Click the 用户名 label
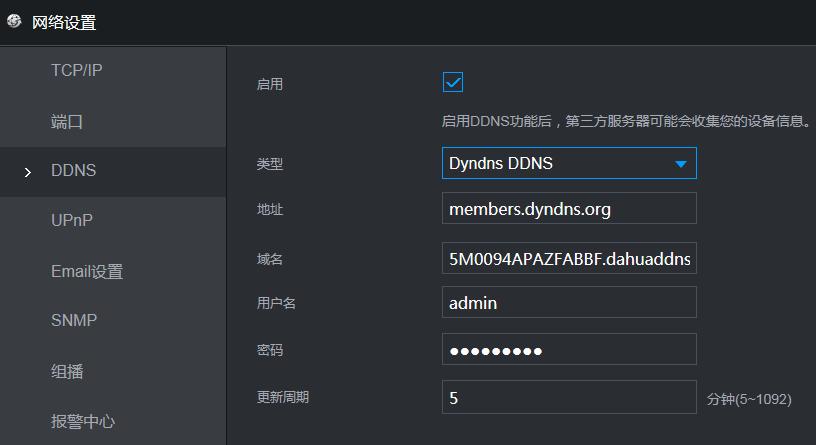The image size is (816, 445). pos(276,303)
